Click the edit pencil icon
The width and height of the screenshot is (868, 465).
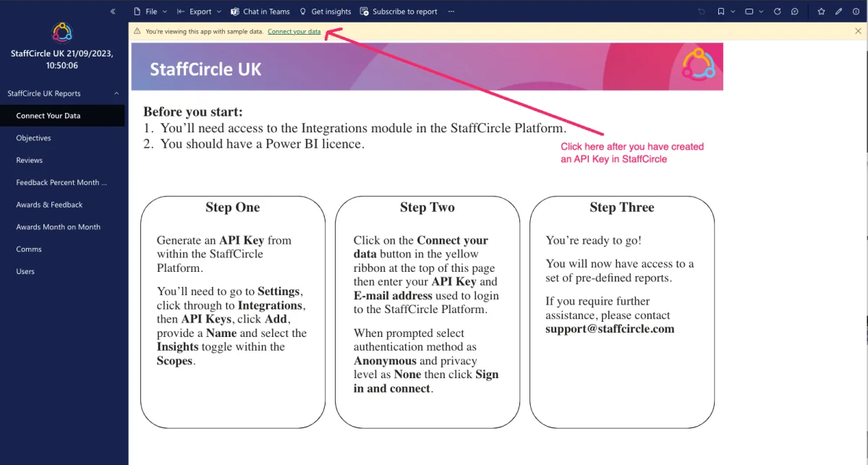(x=839, y=12)
